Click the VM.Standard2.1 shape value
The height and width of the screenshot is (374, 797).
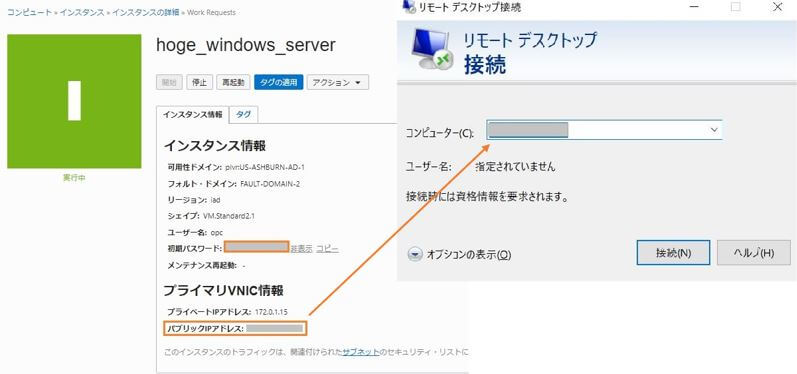tap(229, 216)
